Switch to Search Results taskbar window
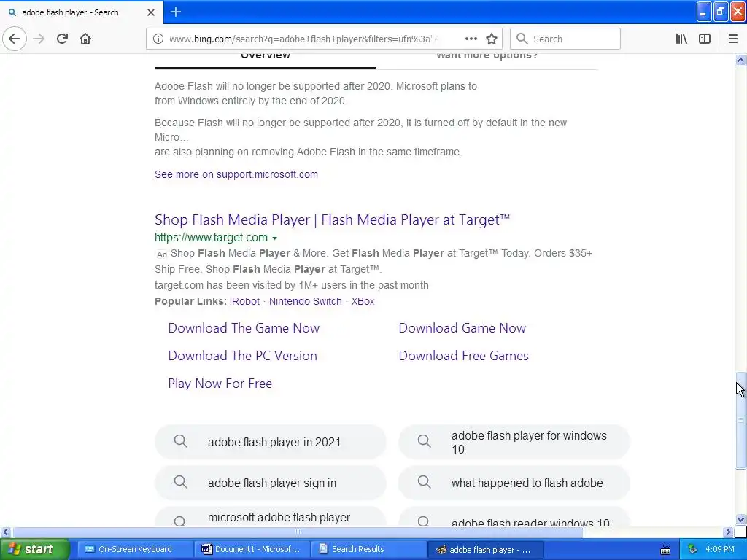Image resolution: width=747 pixels, height=560 pixels. [368, 549]
